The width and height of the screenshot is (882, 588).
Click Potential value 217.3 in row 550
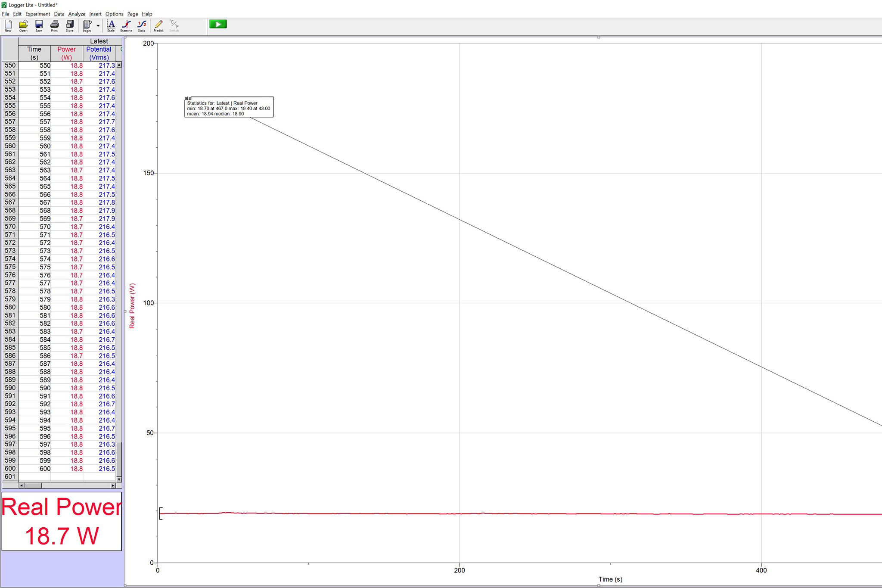107,65
